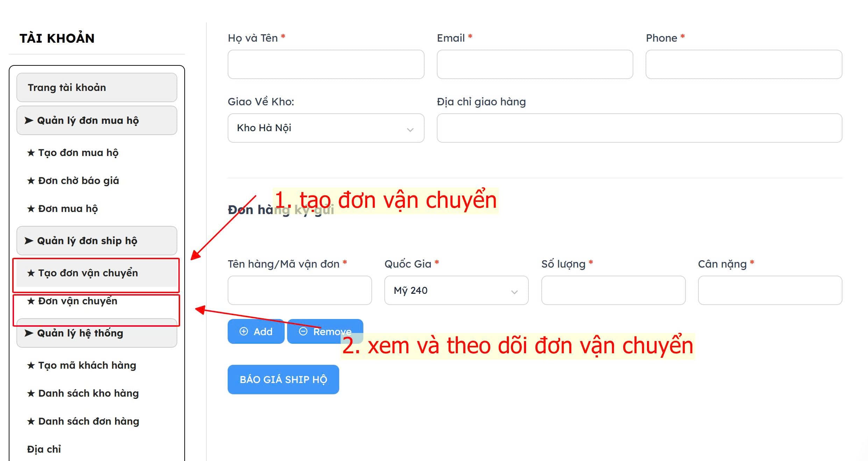Click arrow icon beside Quản lý đơn ship hộ
The width and height of the screenshot is (868, 461).
[x=29, y=241]
